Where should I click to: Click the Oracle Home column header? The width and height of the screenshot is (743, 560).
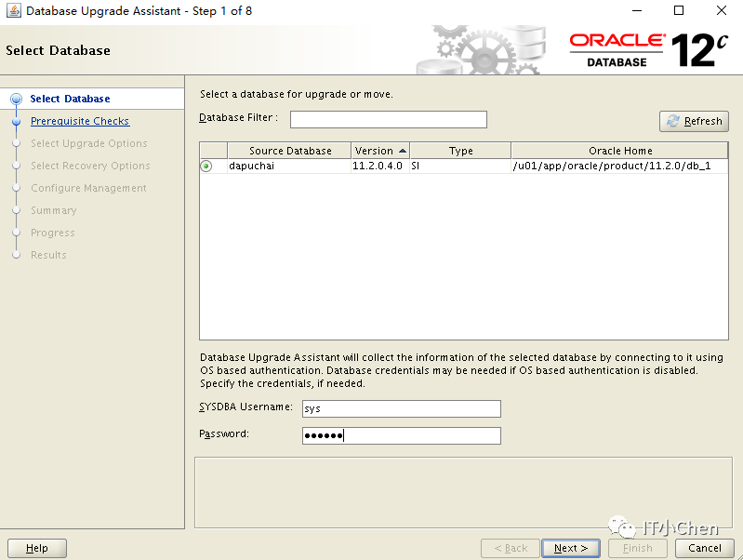[620, 151]
